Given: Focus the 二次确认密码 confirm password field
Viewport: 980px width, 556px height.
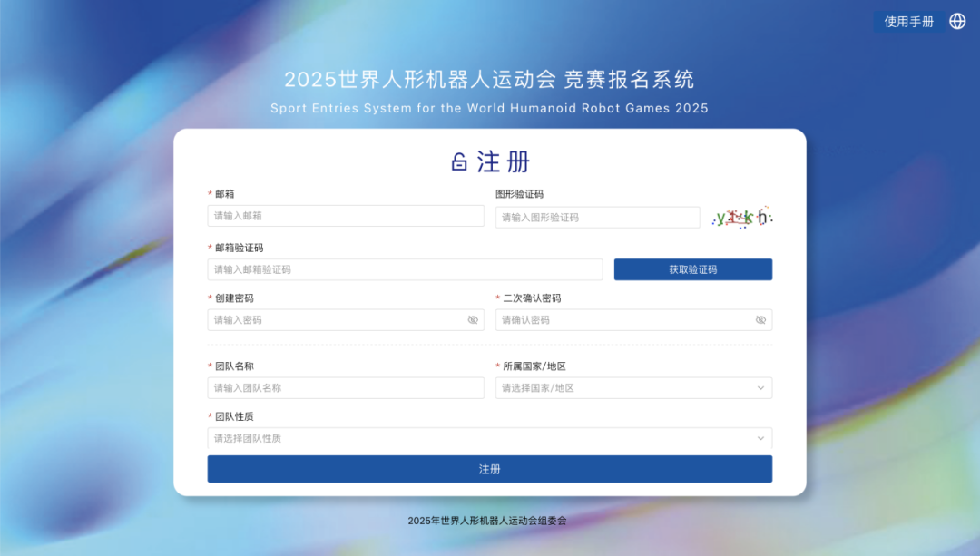Looking at the screenshot, I should click(624, 320).
